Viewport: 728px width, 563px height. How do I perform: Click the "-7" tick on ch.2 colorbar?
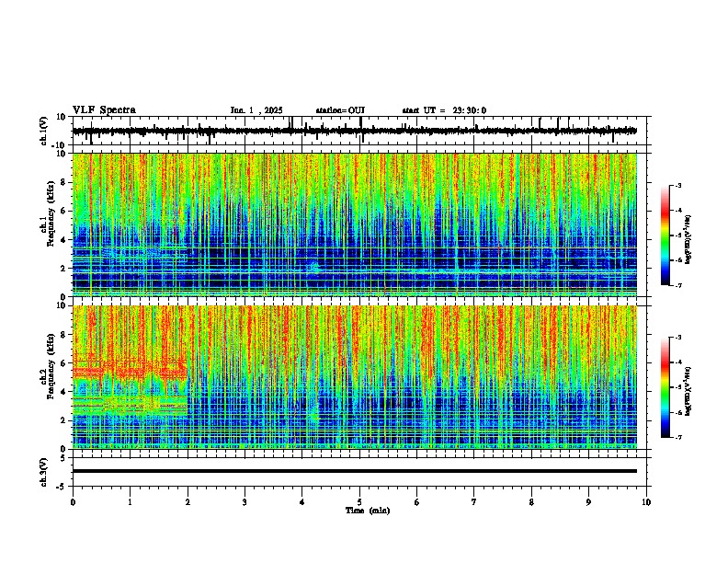678,437
